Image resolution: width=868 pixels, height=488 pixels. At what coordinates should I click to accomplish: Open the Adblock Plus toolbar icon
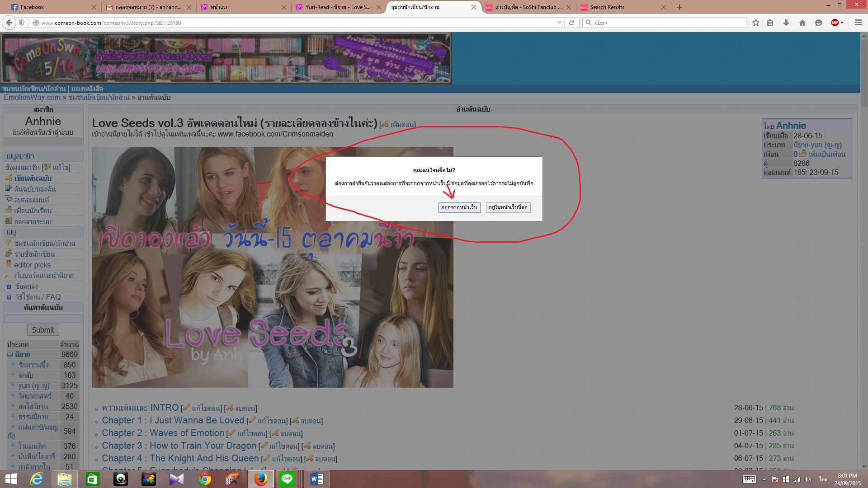point(835,23)
